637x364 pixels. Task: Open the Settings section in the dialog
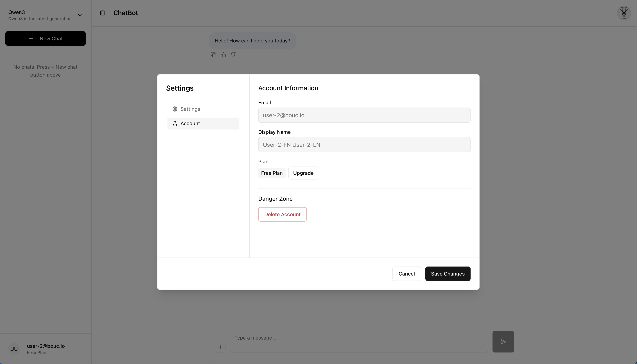(x=190, y=109)
